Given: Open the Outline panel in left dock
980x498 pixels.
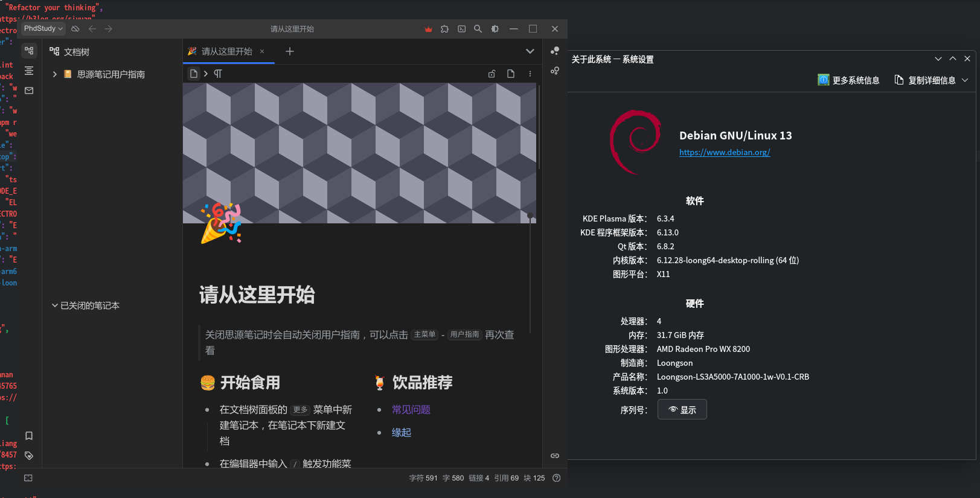Looking at the screenshot, I should (29, 71).
